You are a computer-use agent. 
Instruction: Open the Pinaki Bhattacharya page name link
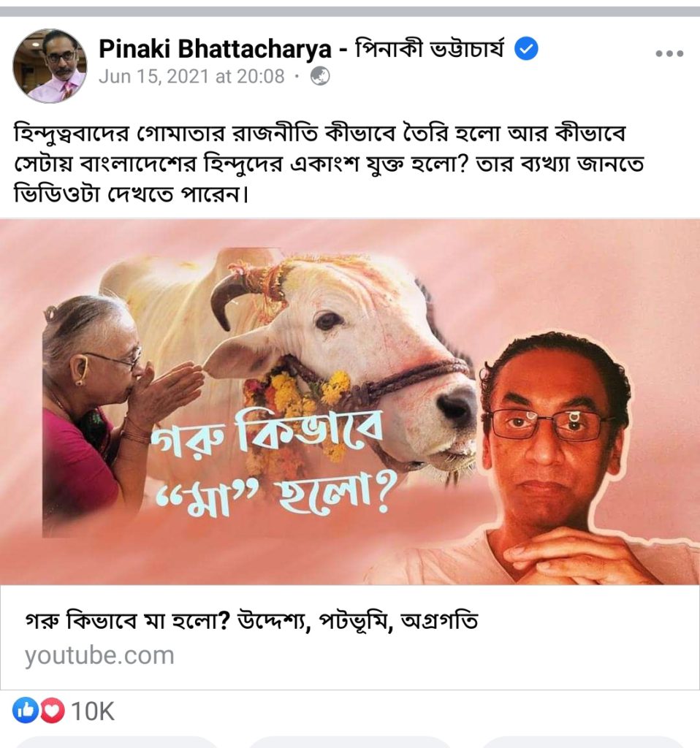tap(215, 49)
